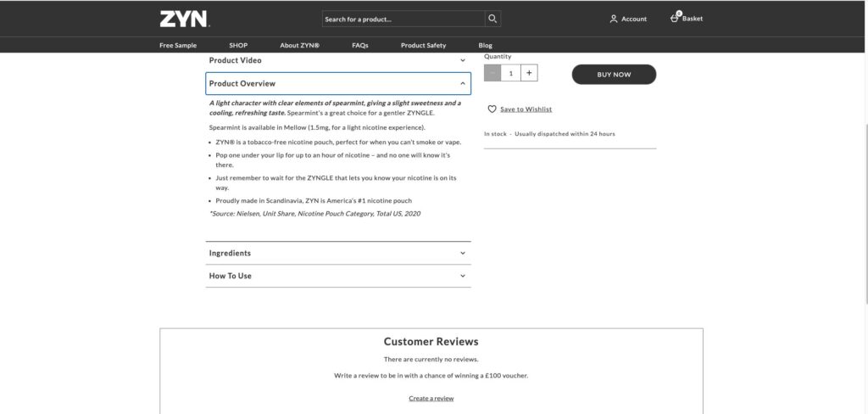Open the Basket icon
Screen dimensions: 868x414
674,18
